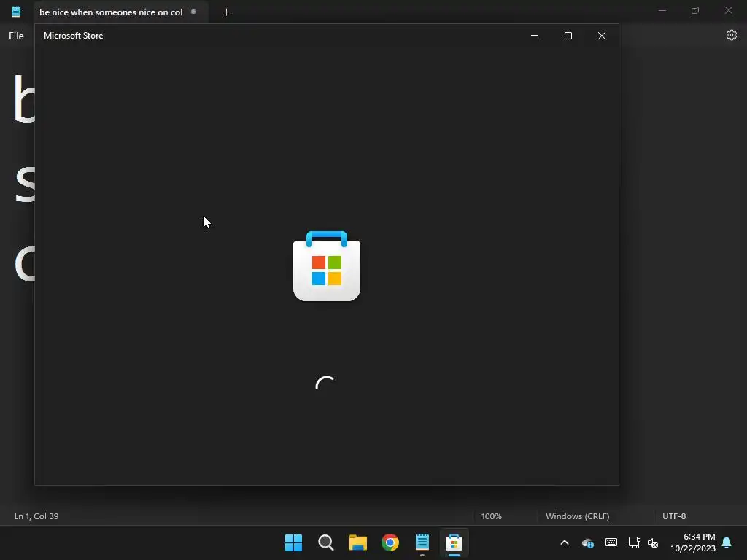Switch to Notepad taskbar icon

422,542
